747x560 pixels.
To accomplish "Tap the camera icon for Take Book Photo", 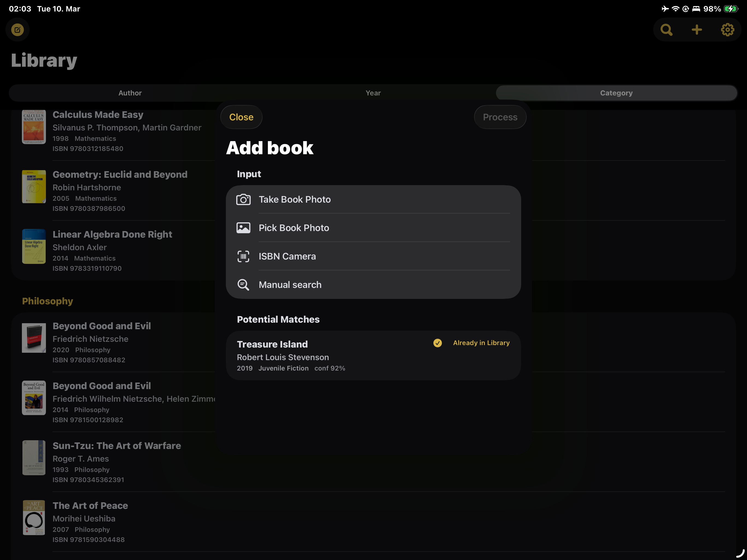I will pos(243,199).
